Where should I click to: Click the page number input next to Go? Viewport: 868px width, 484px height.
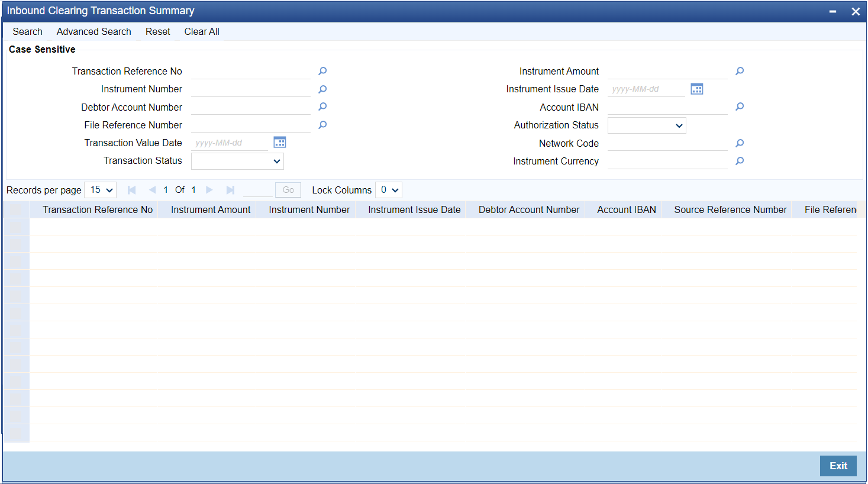pos(258,190)
